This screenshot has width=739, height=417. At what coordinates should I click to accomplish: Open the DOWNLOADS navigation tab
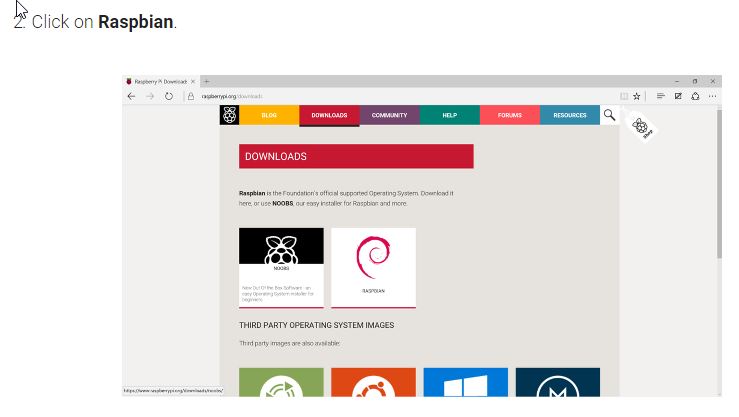tap(329, 115)
